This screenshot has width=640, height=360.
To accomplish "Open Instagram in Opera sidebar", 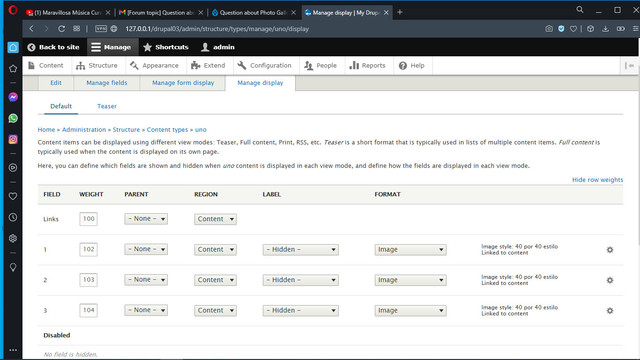I will click(x=13, y=140).
